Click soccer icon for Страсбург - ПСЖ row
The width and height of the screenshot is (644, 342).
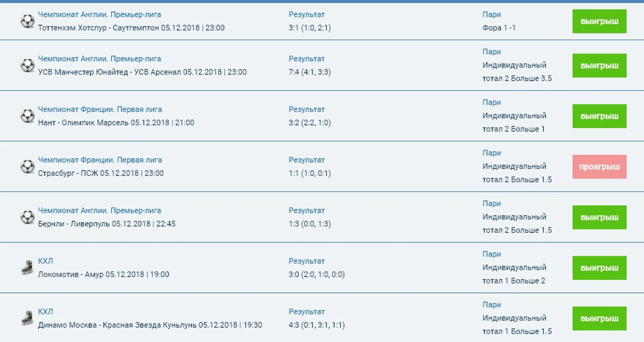[x=27, y=166]
